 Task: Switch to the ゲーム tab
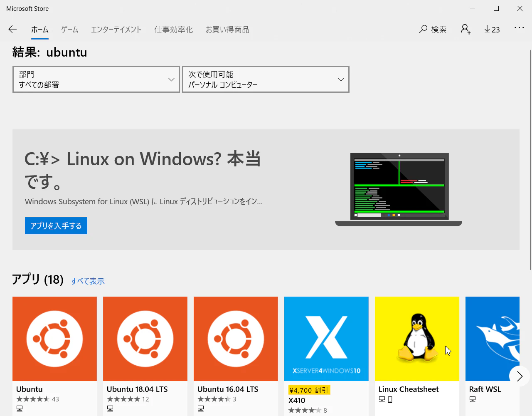(70, 30)
